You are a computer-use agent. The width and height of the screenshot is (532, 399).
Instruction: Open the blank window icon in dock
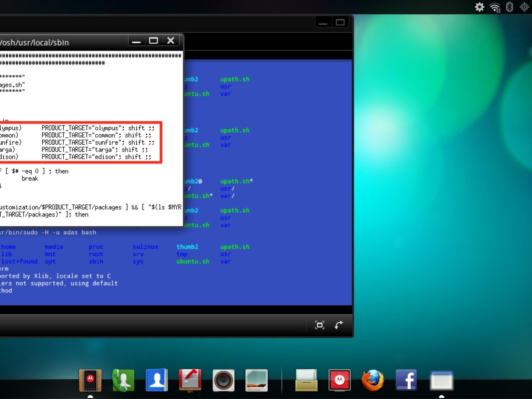click(441, 380)
